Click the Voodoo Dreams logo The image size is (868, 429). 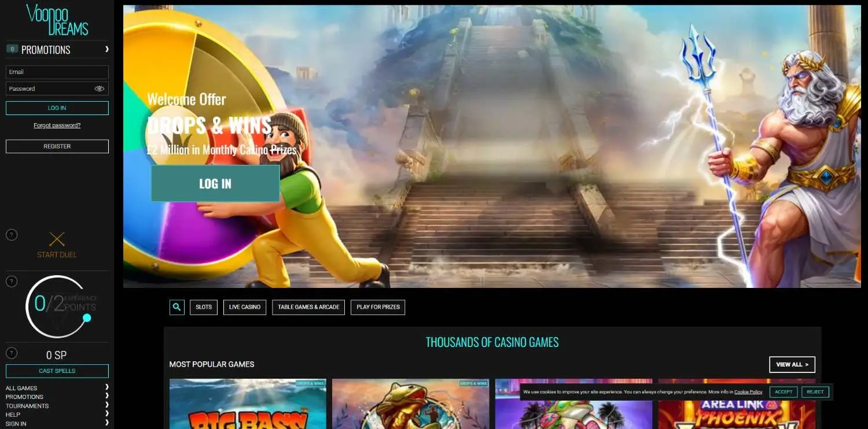click(57, 20)
